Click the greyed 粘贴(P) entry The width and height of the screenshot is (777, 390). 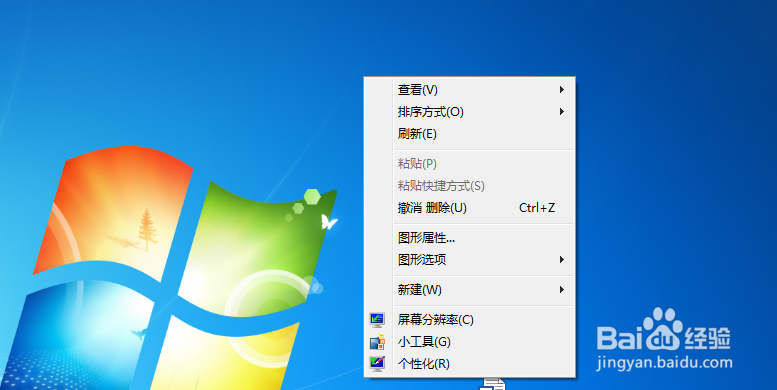pyautogui.click(x=469, y=164)
